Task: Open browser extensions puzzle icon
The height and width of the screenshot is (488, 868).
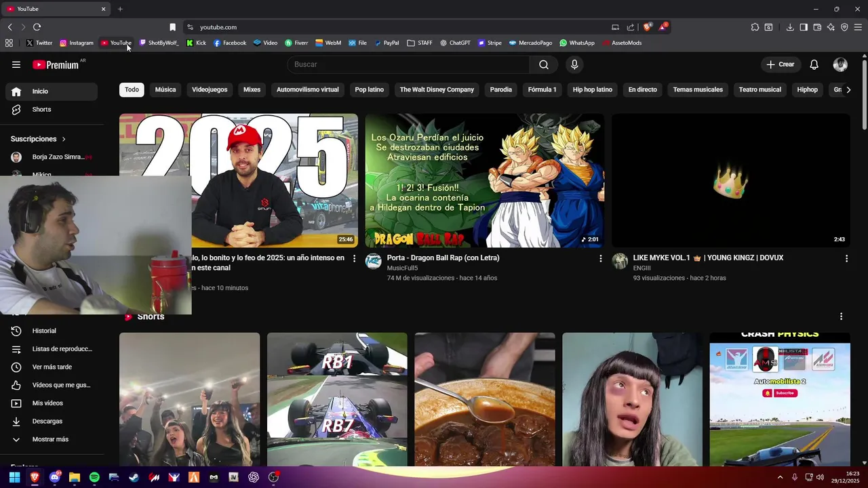Action: coord(755,27)
